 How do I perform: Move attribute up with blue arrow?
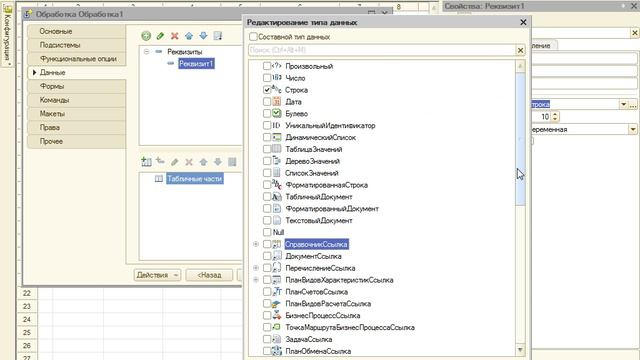click(x=189, y=36)
